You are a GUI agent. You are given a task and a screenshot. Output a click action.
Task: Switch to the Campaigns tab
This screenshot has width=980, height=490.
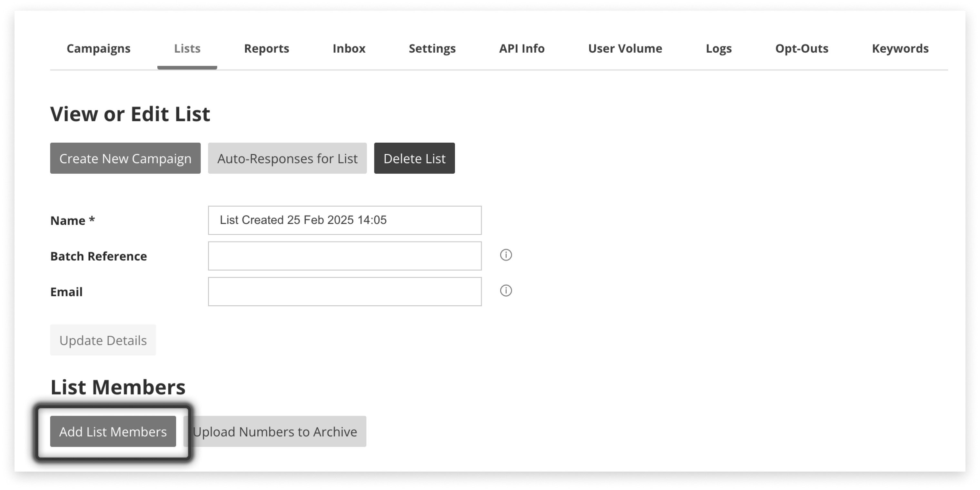pyautogui.click(x=98, y=48)
